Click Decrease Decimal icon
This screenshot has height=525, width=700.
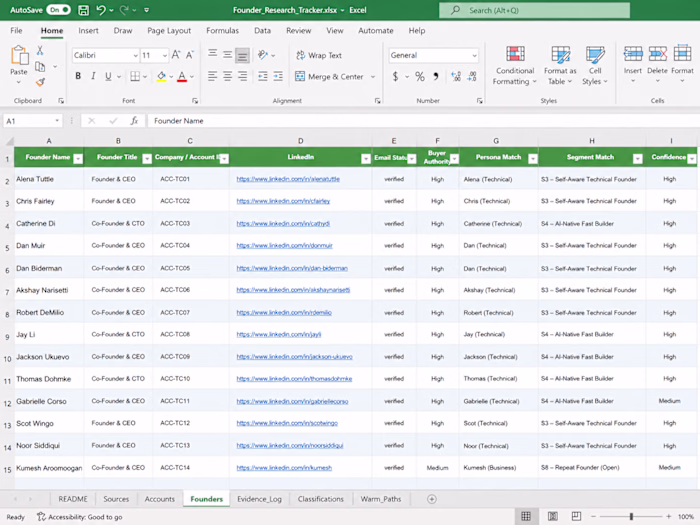pyautogui.click(x=472, y=76)
